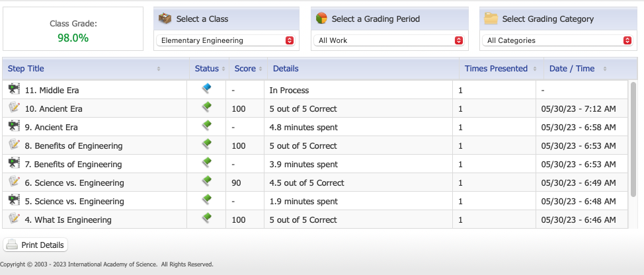Click the video icon beside 7. Benefits of Engineering
644x275 pixels.
coord(14,163)
